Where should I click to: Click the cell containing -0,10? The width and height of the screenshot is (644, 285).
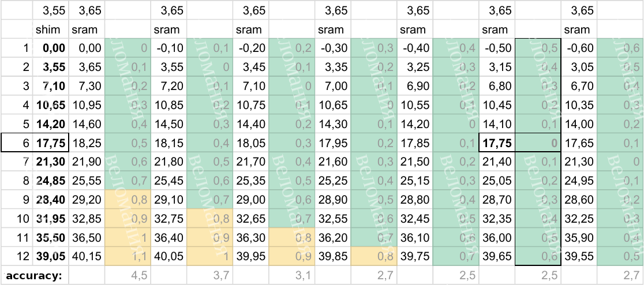170,50
